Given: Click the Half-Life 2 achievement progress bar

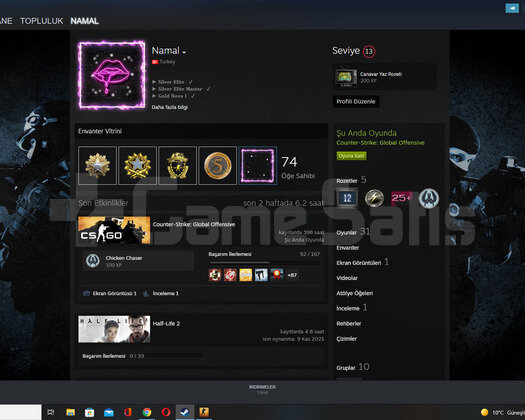Looking at the screenshot, I should (x=174, y=356).
